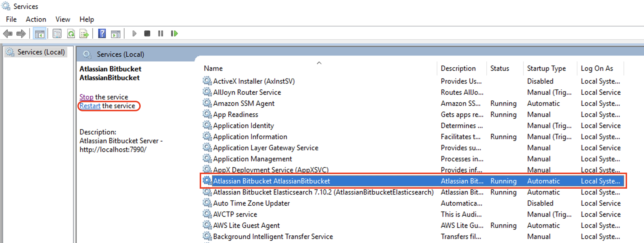This screenshot has width=644, height=243.
Task: Click Local Service cell of AllJoyn Router
Action: (601, 92)
